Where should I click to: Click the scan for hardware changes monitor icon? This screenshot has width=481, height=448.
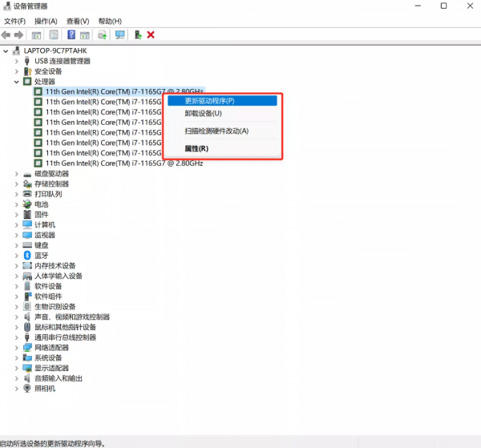pyautogui.click(x=120, y=35)
